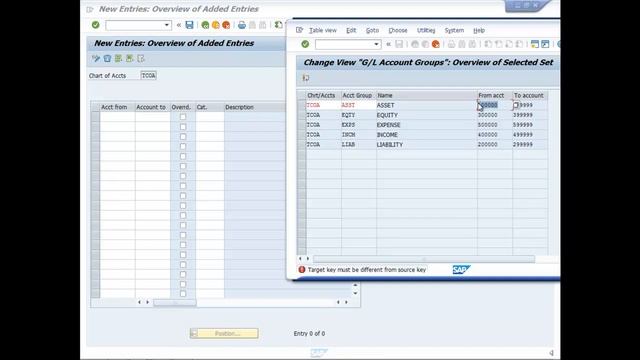Screen dimensions: 640x360
Task: Click the Deselect All icon in the New Entries toolbar
Action: (x=141, y=59)
